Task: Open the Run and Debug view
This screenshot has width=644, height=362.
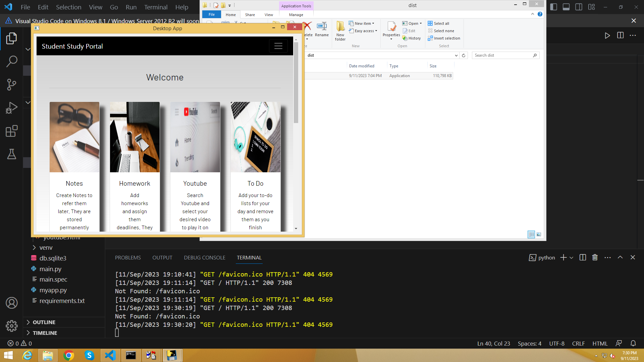Action: coord(11,108)
